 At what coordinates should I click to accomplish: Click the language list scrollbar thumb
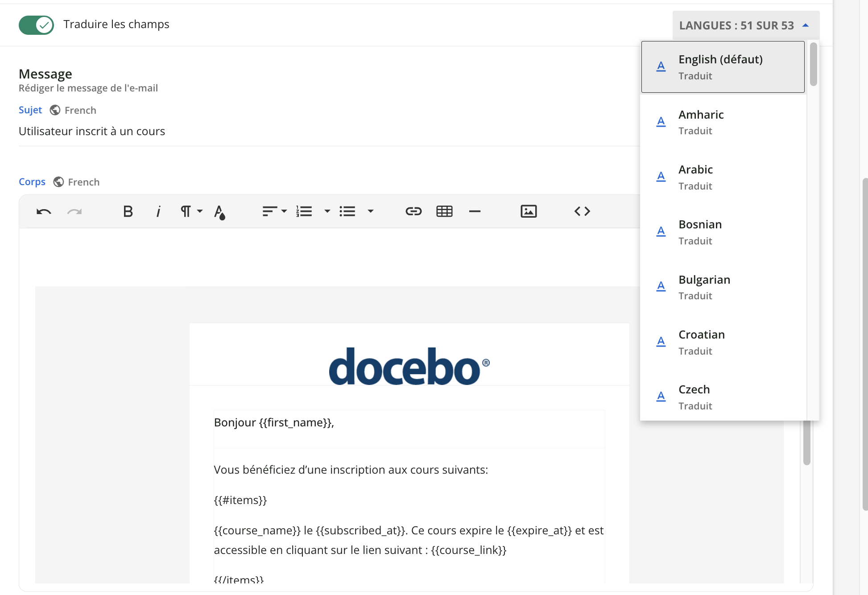[x=813, y=65]
